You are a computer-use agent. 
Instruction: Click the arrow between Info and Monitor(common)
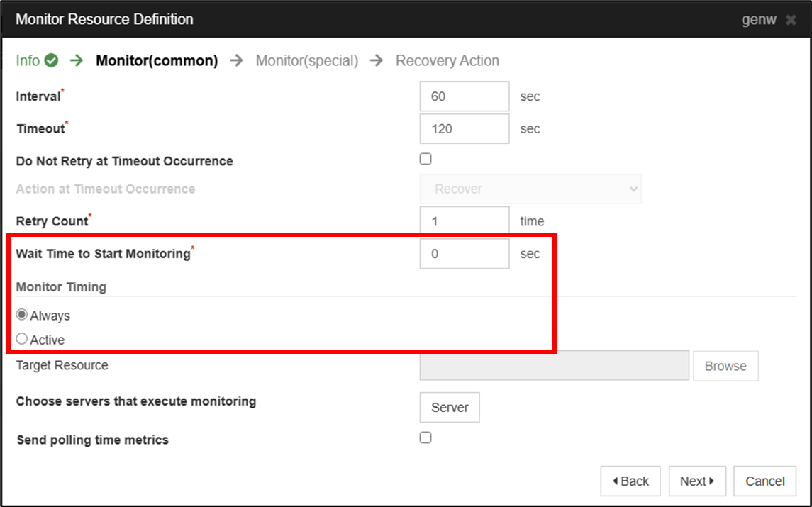coord(76,61)
